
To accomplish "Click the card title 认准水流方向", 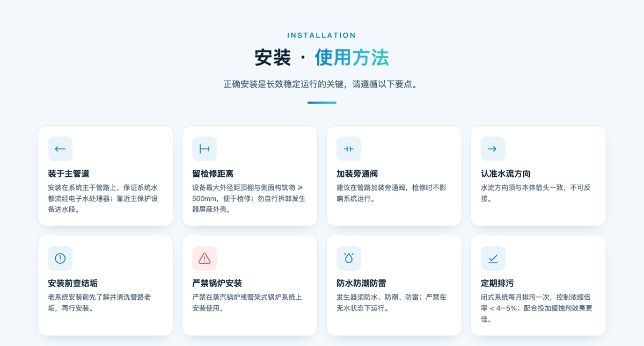I will point(506,174).
